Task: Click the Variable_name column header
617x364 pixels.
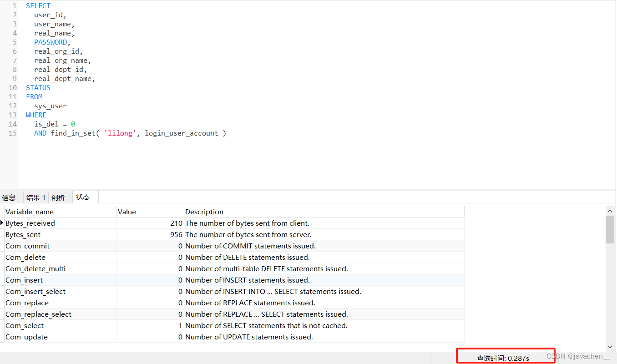Action: click(30, 212)
